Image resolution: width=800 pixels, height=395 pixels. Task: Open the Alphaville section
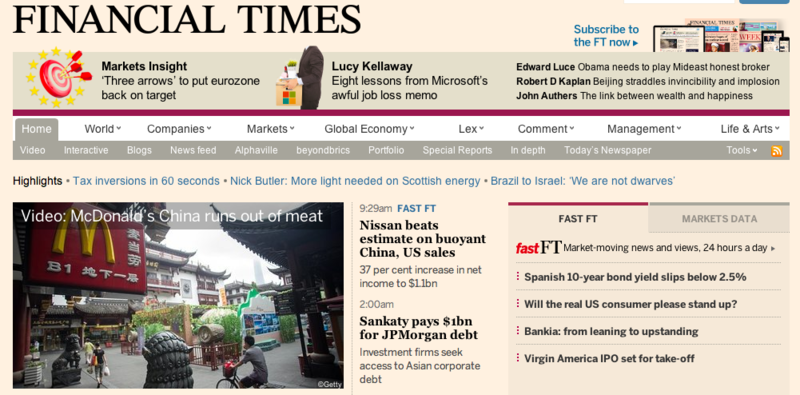pyautogui.click(x=256, y=151)
